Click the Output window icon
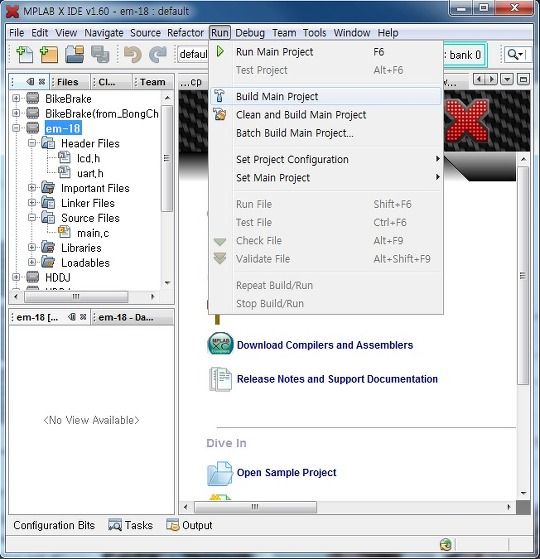 (x=173, y=525)
